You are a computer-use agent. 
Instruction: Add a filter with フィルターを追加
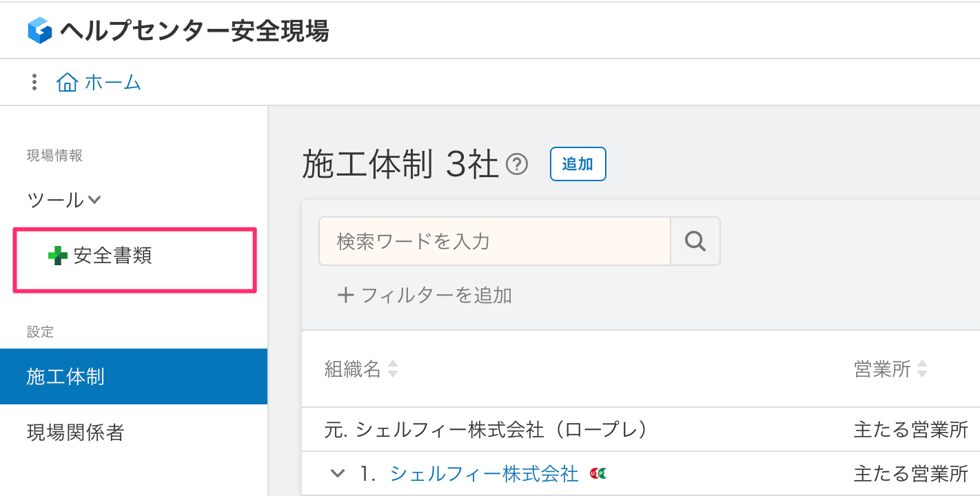425,296
